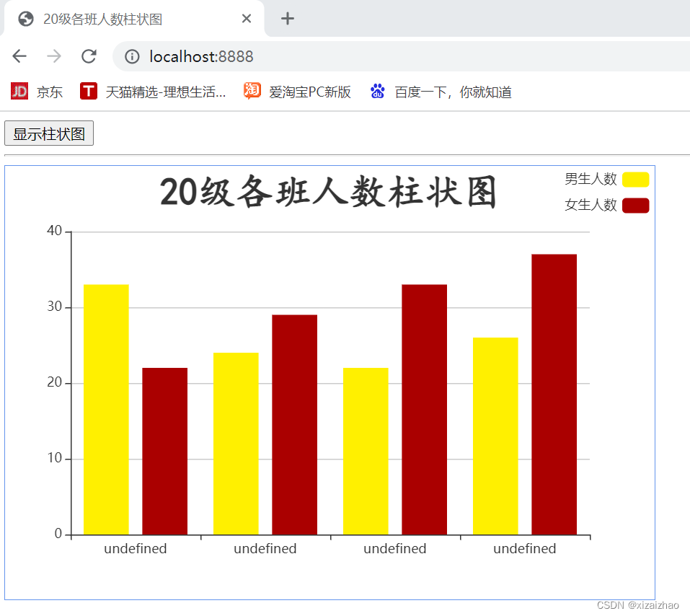Click the y-axis label 40
690x616 pixels.
pos(55,230)
